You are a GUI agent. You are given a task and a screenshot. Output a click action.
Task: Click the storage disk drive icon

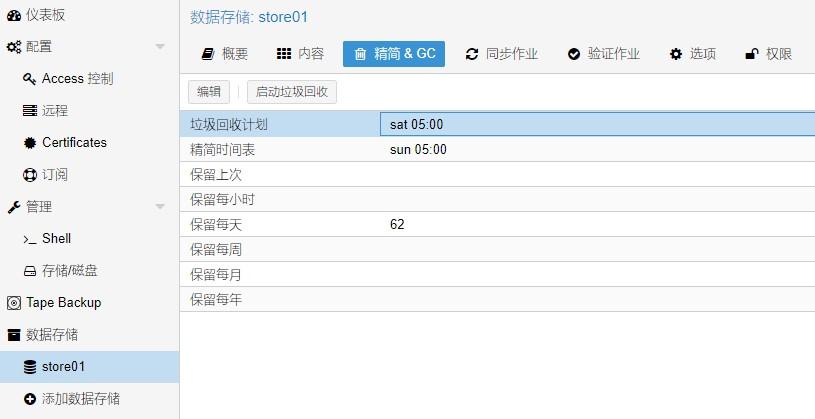click(30, 271)
